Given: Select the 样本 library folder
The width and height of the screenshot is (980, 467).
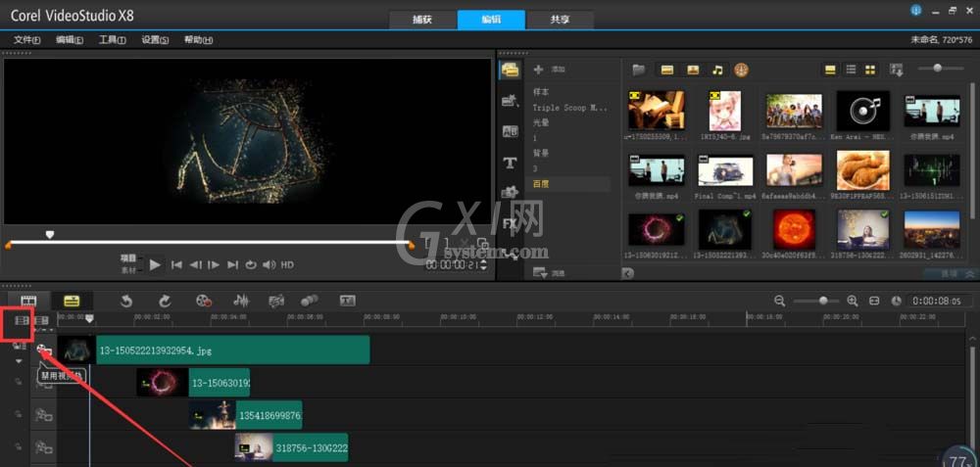Looking at the screenshot, I should tap(541, 92).
